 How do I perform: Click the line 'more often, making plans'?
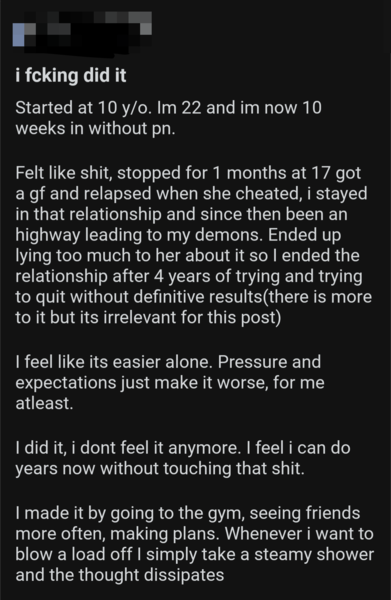pyautogui.click(x=194, y=534)
